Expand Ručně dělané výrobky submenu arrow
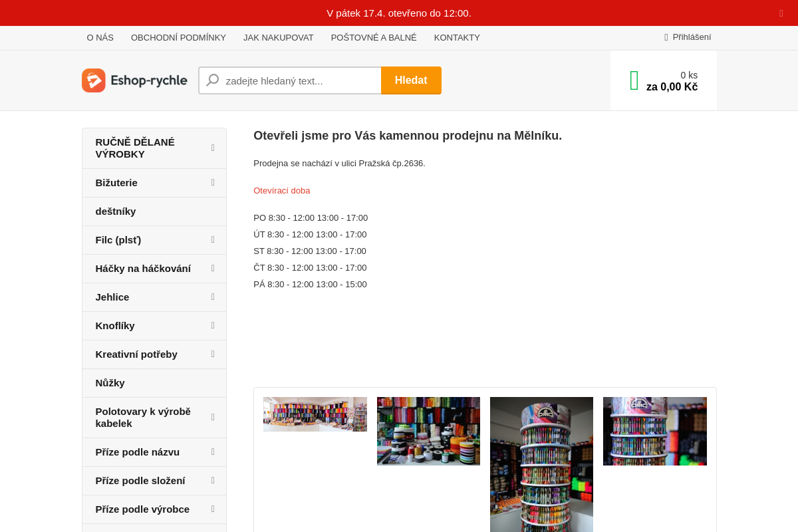 tap(213, 148)
